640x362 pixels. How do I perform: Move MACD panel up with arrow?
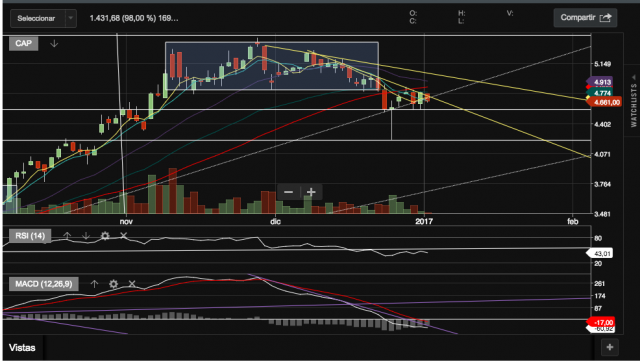pyautogui.click(x=94, y=284)
